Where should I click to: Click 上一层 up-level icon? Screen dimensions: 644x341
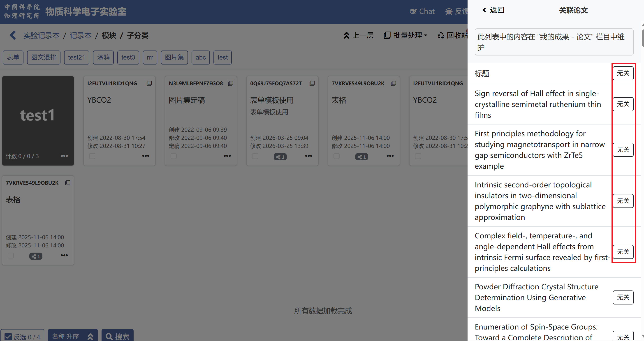point(346,35)
